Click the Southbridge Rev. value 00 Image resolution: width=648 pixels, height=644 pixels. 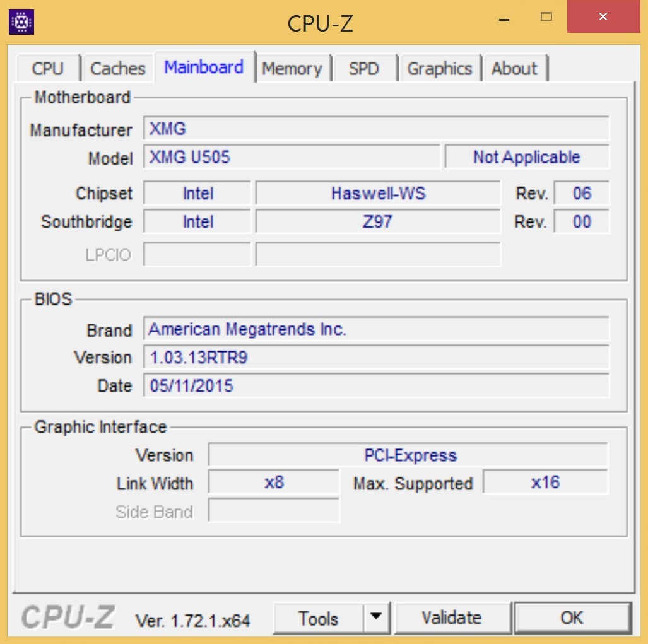pyautogui.click(x=582, y=221)
